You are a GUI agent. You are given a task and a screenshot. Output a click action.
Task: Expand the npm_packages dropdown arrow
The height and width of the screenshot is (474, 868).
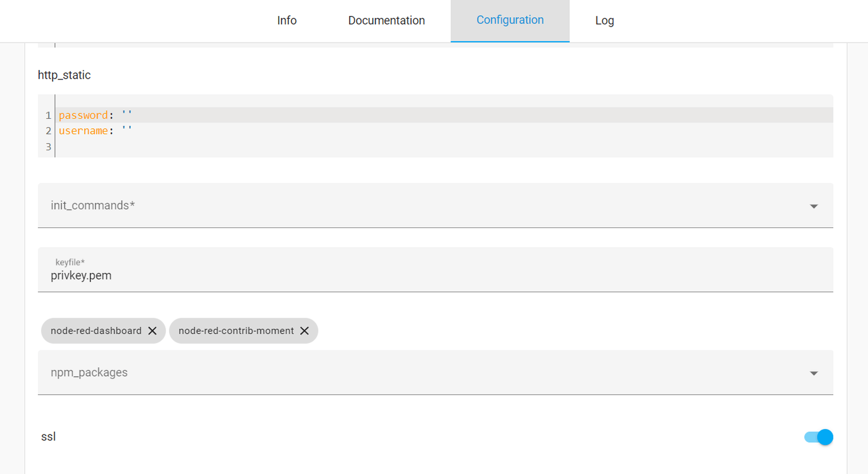click(x=814, y=373)
